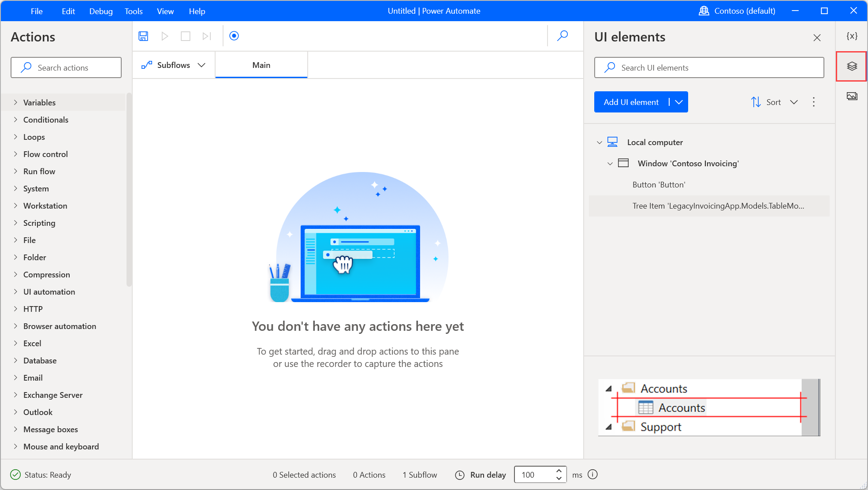Screen dimensions: 868x490
Task: Click the play/run flow button
Action: tap(164, 36)
